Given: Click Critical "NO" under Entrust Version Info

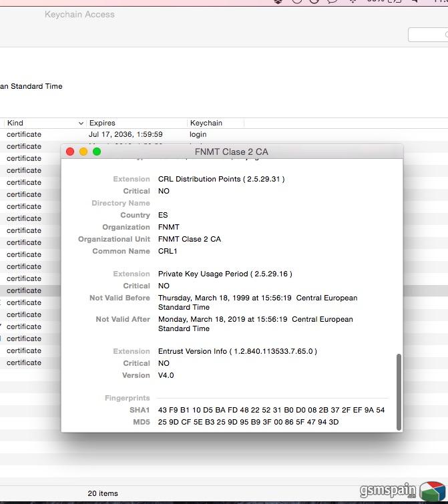Looking at the screenshot, I should tap(164, 363).
